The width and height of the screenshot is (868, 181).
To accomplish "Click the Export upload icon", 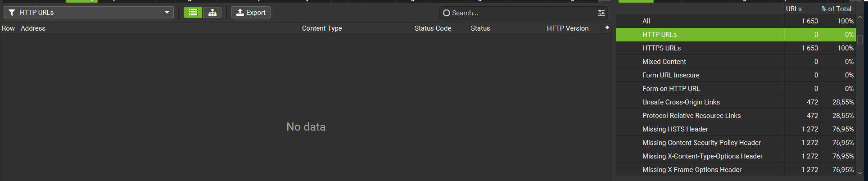I will coord(240,13).
